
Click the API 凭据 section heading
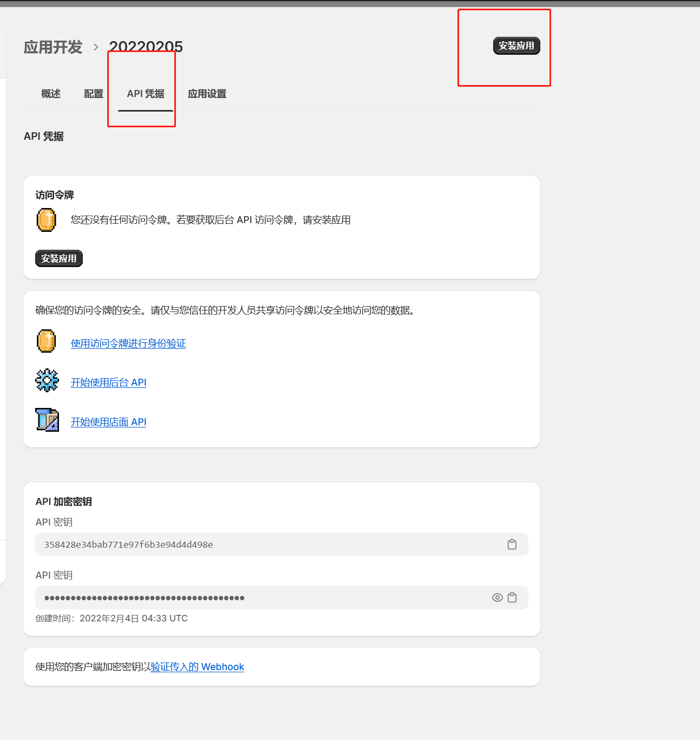pos(44,137)
